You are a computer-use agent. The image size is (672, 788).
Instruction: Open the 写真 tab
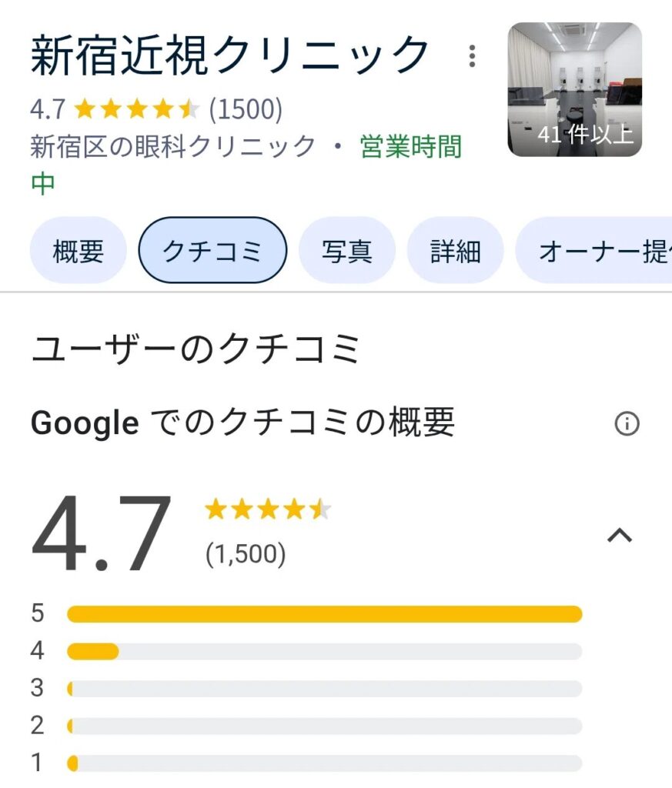[x=346, y=251]
